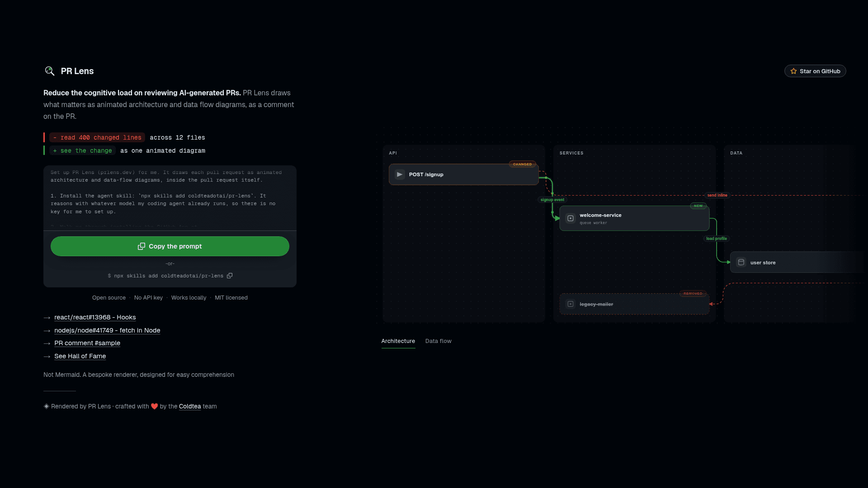Image resolution: width=868 pixels, height=488 pixels.
Task: Click the queue worker subtitle text
Action: [x=593, y=223]
